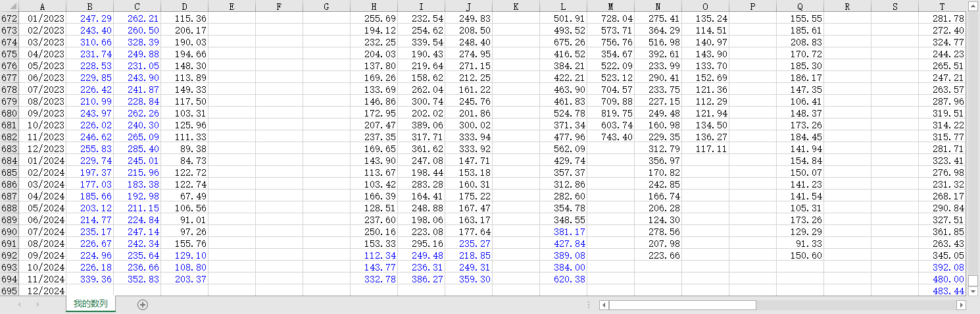Select column L via its header
980x314 pixels.
coord(563,6)
